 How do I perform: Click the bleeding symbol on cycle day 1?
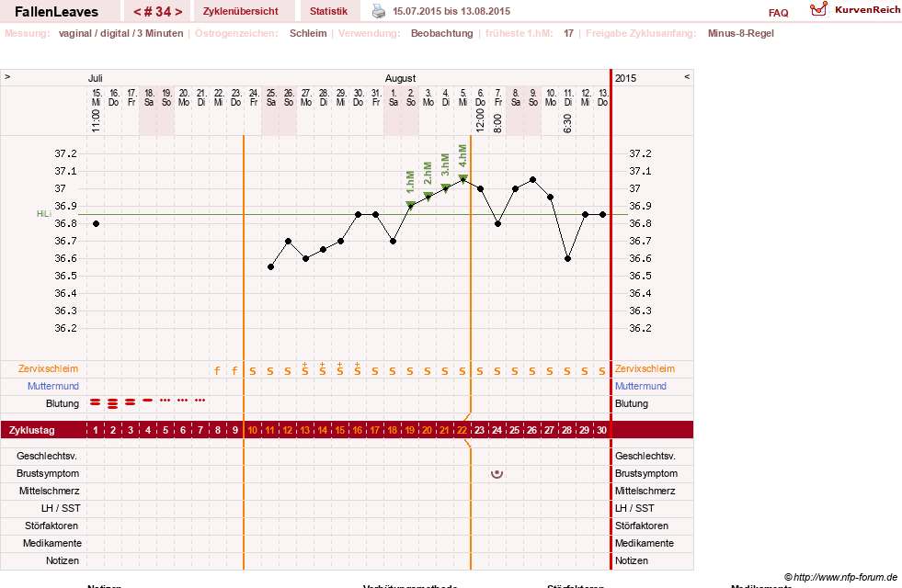click(x=96, y=402)
